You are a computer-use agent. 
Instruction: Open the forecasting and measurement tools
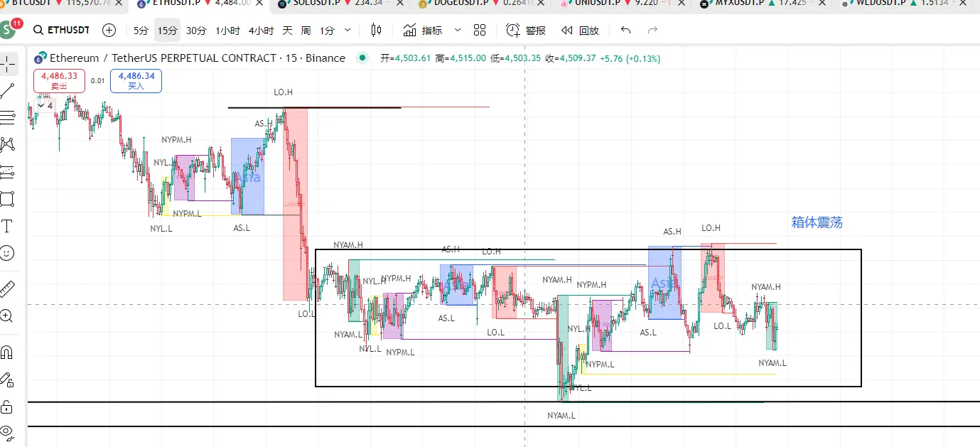point(8,171)
